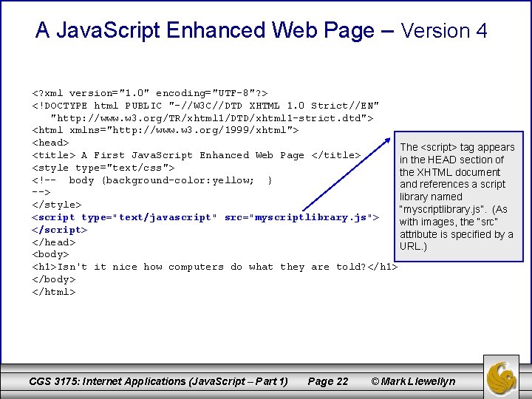
Task: Click the '<style type="text/css">' line
Action: pyautogui.click(x=103, y=168)
